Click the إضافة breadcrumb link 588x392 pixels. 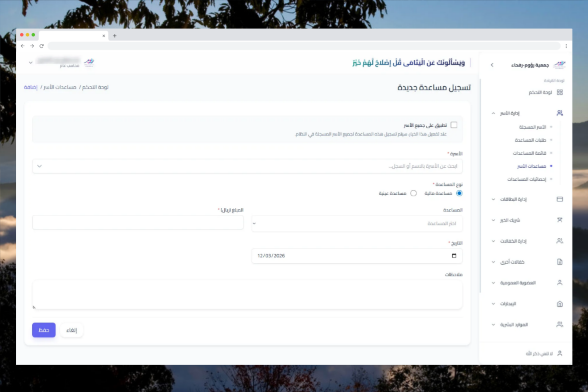click(31, 87)
